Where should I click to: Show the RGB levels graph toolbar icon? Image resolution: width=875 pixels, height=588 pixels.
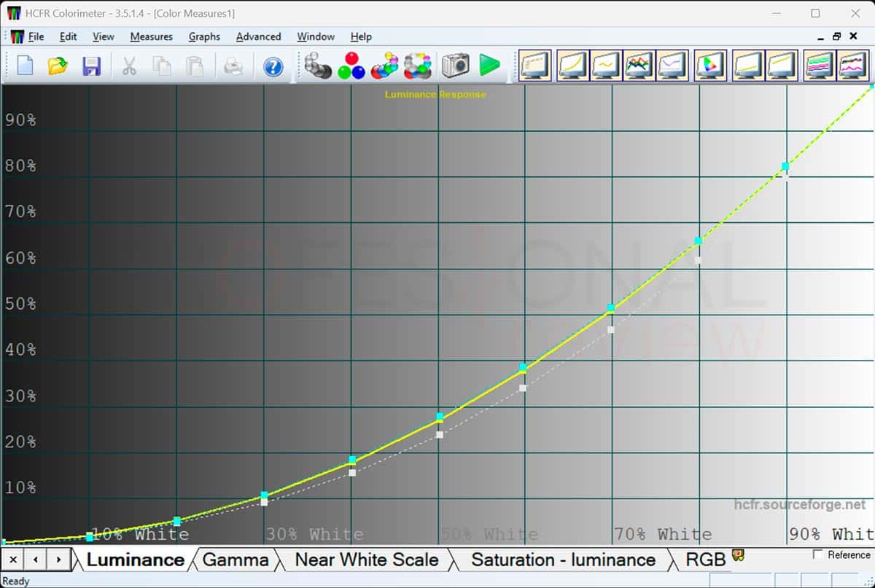coord(639,66)
